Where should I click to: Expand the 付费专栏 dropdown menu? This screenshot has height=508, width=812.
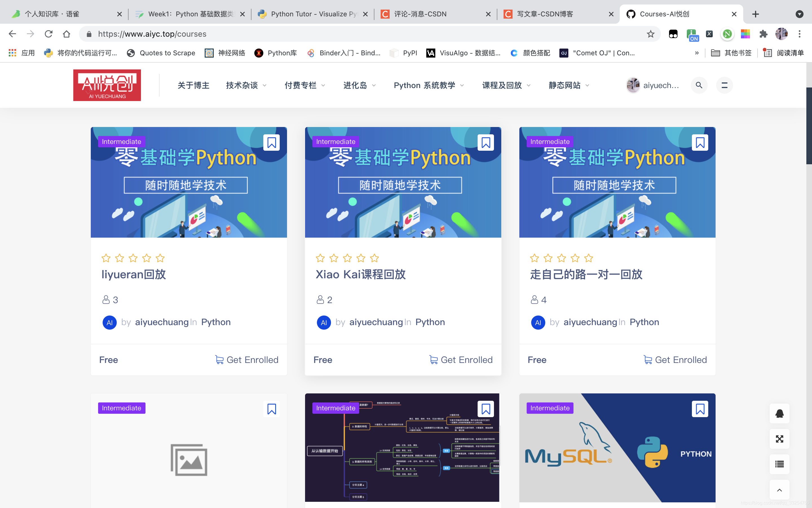(x=305, y=85)
